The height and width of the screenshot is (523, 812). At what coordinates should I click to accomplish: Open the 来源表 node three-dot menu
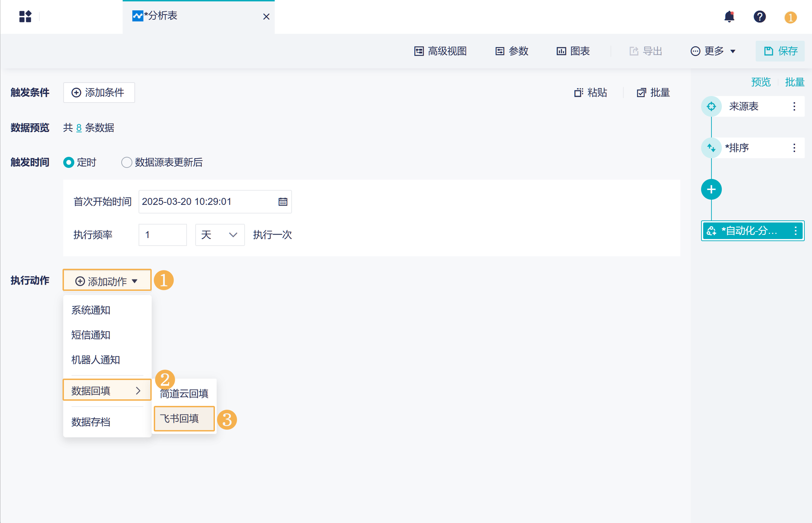click(794, 106)
